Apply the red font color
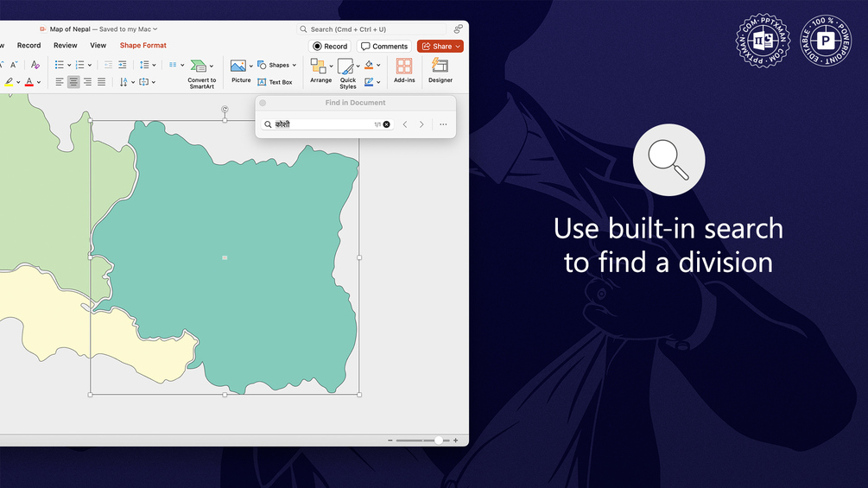Viewport: 868px width, 488px height. (x=29, y=82)
